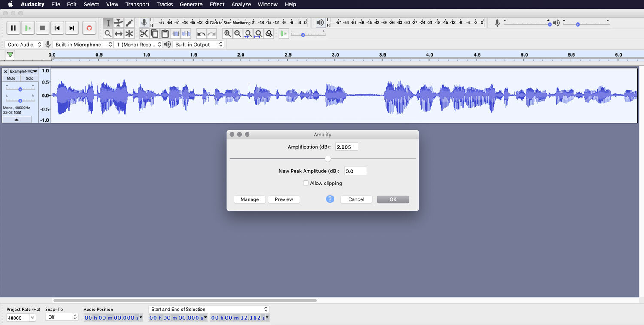Viewport: 644px width, 325px height.
Task: Select the Selection (I-beam) tool
Action: [108, 23]
